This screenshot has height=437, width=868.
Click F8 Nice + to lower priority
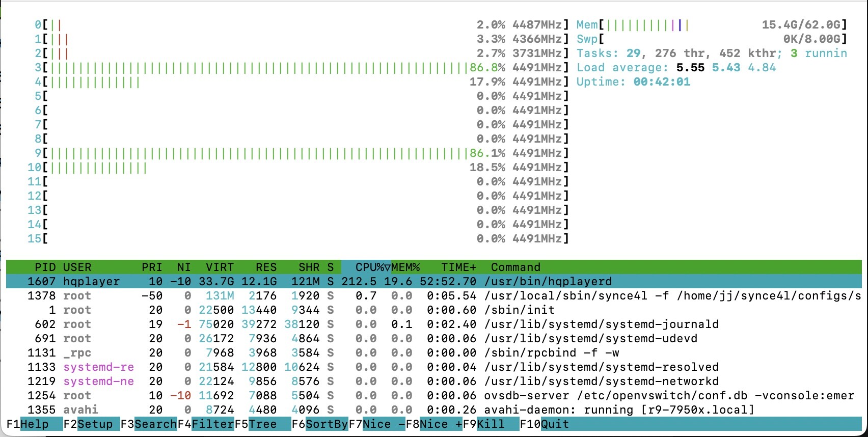coord(434,424)
